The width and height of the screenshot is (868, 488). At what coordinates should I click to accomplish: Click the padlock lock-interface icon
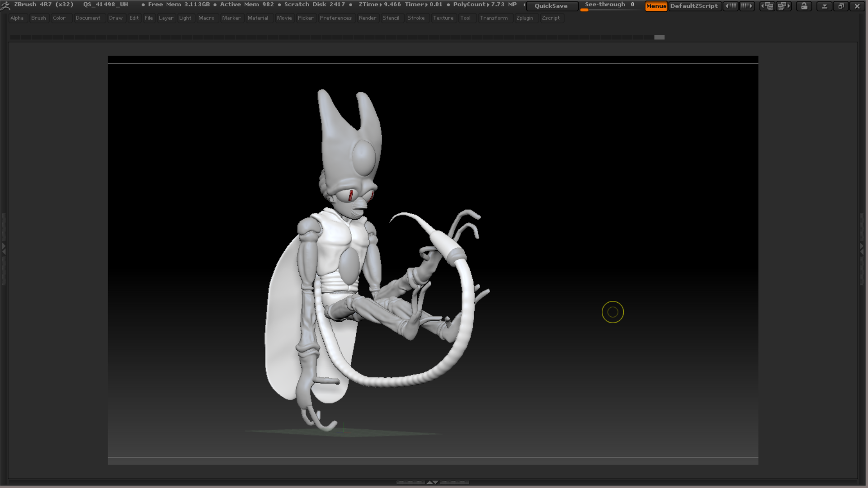point(804,6)
